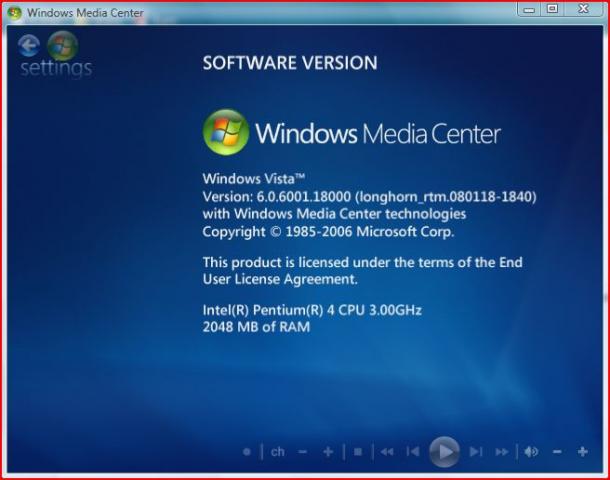The image size is (610, 480).
Task: Click the version line 6.0.6001.18000
Action: tap(369, 197)
